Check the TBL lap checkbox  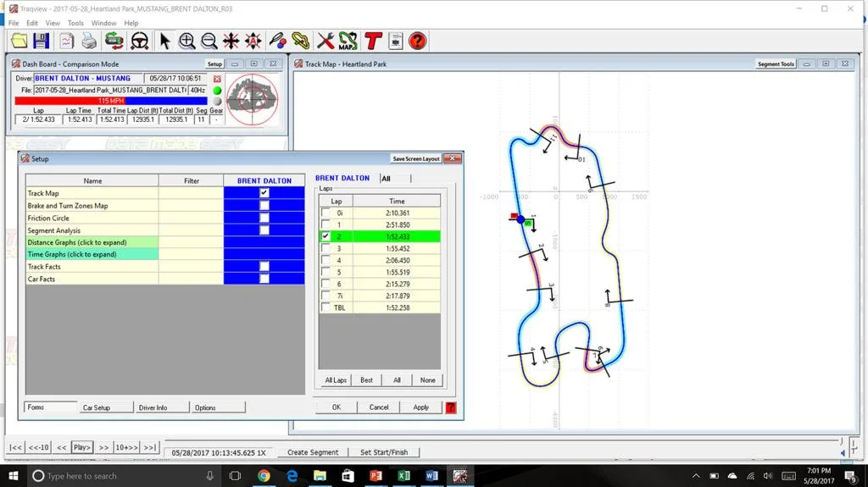325,307
